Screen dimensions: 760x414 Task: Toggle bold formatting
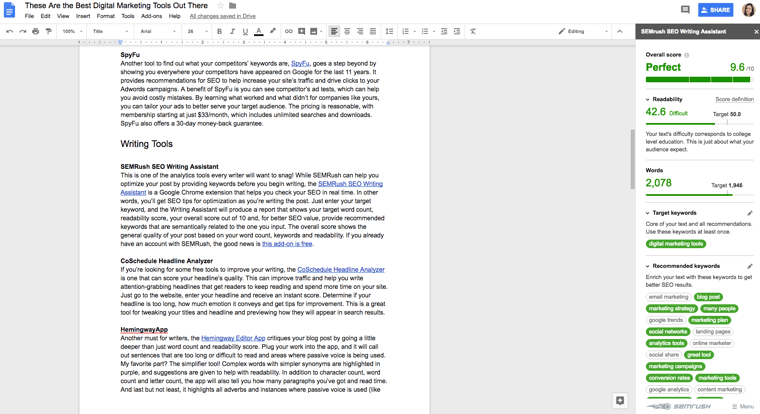tap(220, 31)
